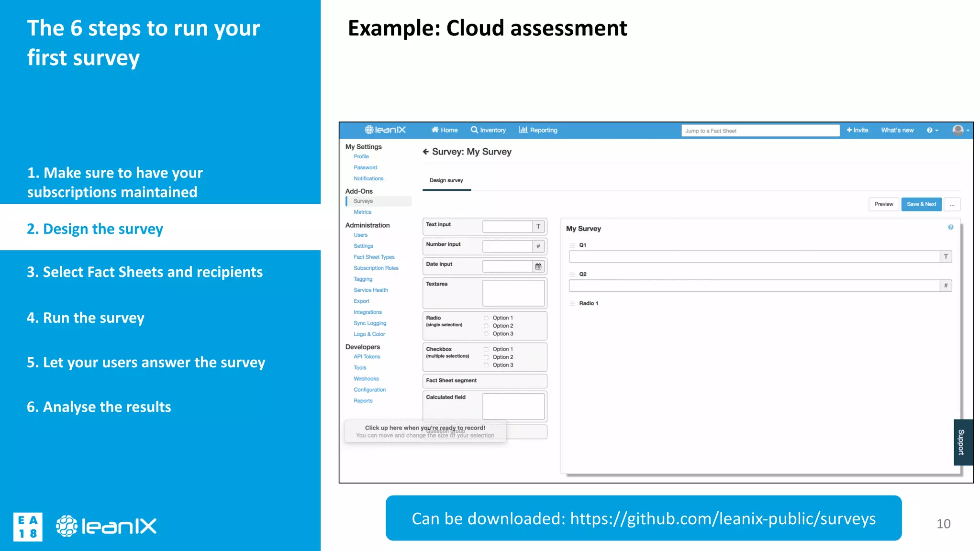The height and width of the screenshot is (551, 980).
Task: Open the Reporting section
Action: pyautogui.click(x=538, y=130)
